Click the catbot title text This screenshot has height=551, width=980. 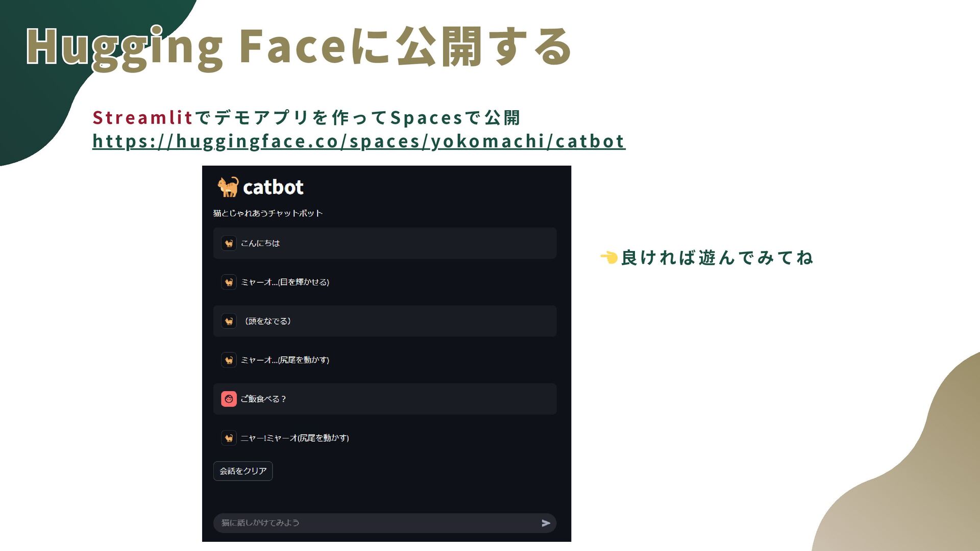pos(273,187)
